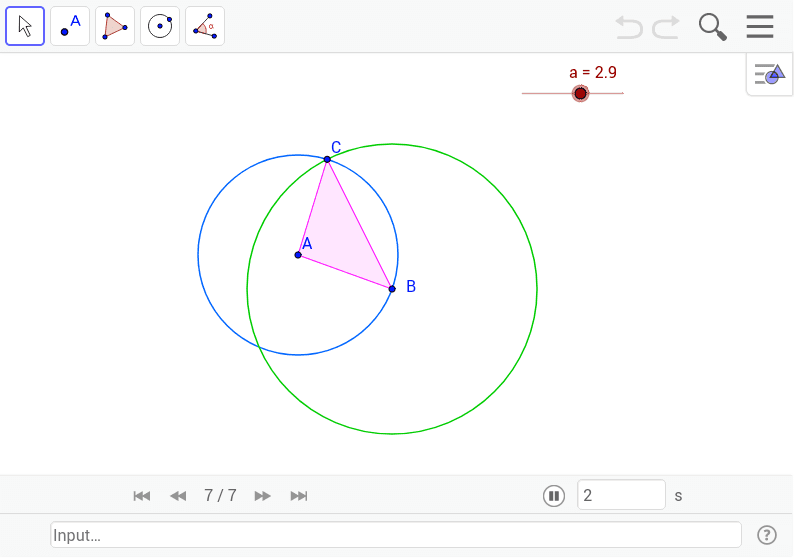This screenshot has width=794, height=558.
Task: Advance one construction step forward
Action: [262, 496]
